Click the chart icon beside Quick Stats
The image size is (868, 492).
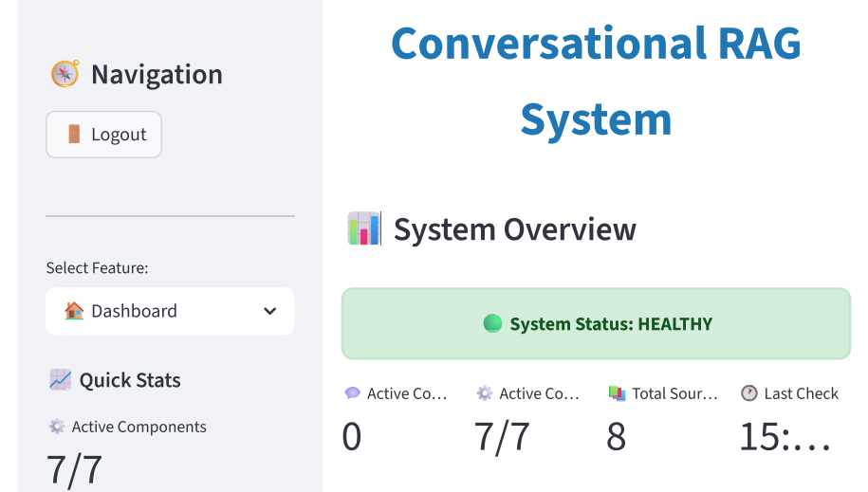pyautogui.click(x=60, y=380)
